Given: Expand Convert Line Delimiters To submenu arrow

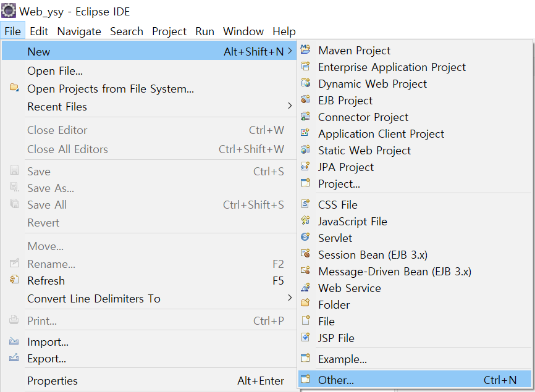Looking at the screenshot, I should (x=290, y=298).
